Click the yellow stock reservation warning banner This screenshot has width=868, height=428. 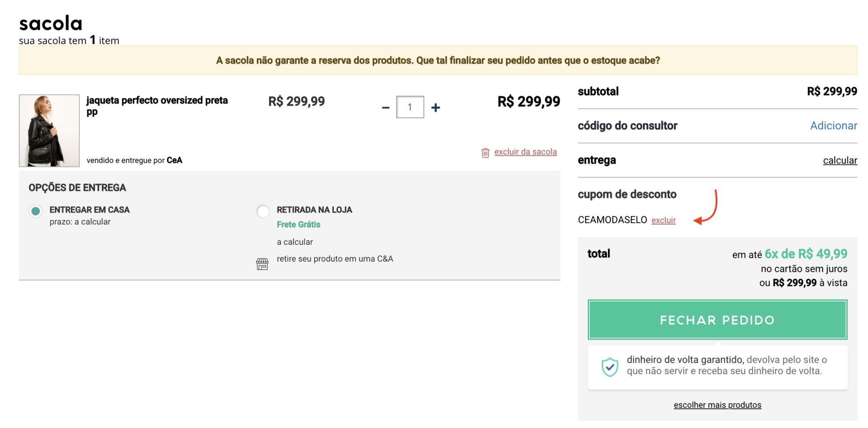(438, 60)
